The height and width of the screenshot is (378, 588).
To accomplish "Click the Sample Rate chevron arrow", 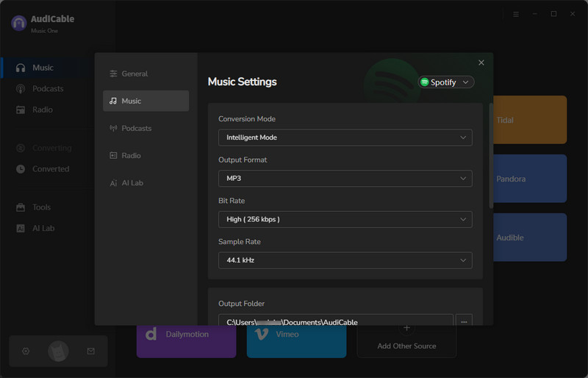I will pyautogui.click(x=463, y=260).
